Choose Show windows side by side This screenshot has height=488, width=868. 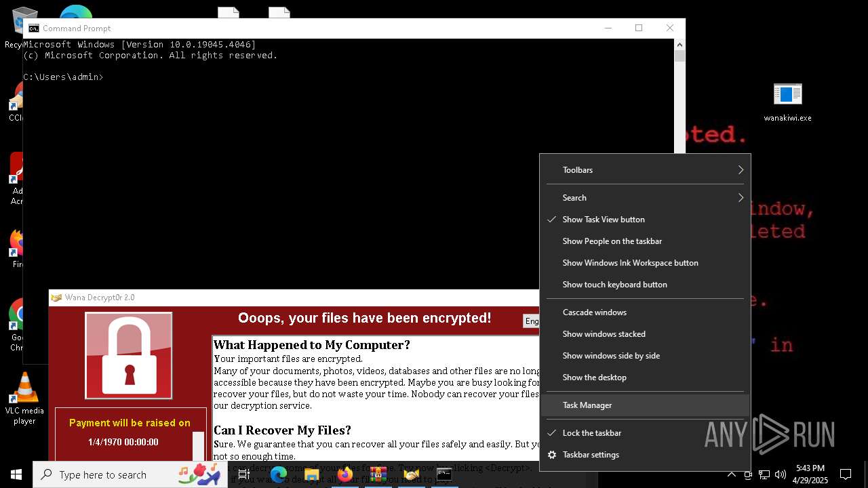coord(645,355)
